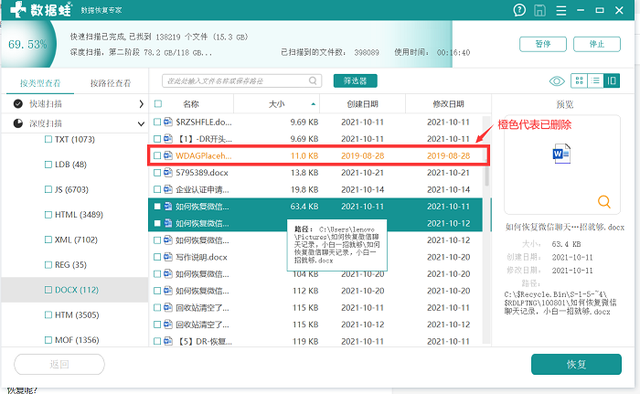Open the hamburger menu in title bar
The image size is (640, 394).
[561, 11]
